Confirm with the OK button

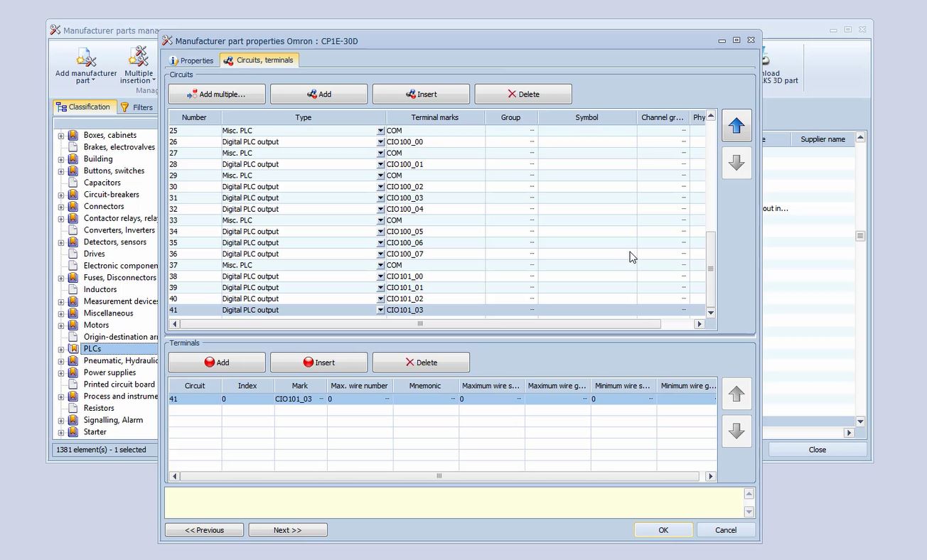point(663,530)
